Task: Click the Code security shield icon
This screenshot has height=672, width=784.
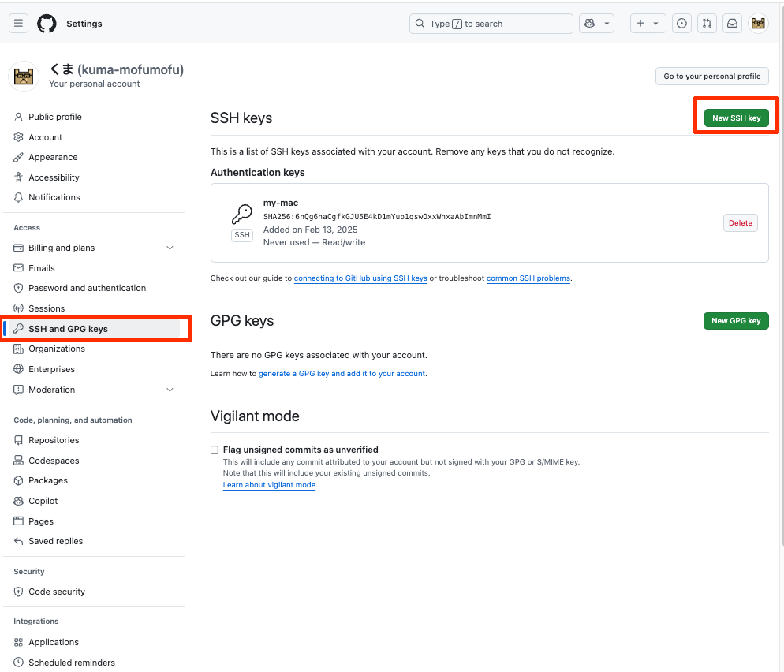Action: click(18, 592)
